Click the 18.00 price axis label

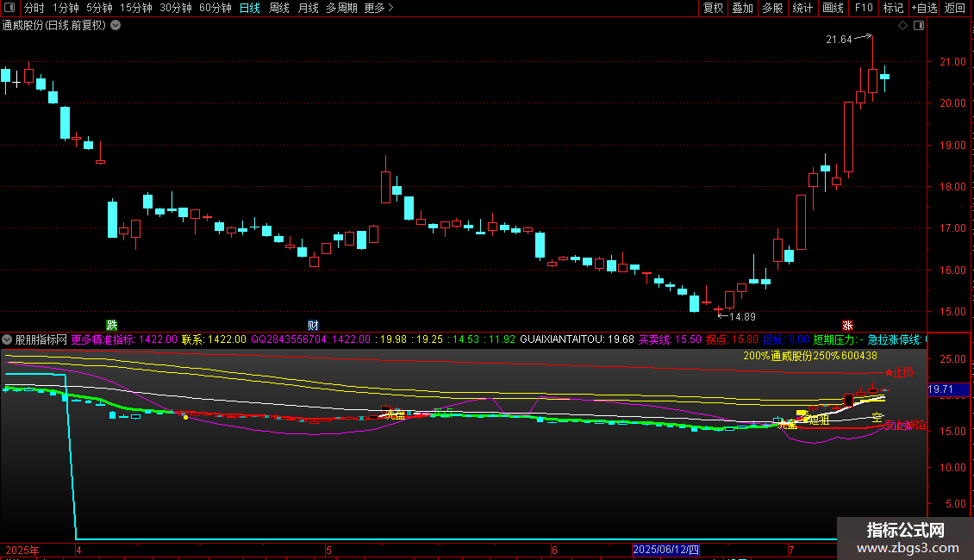[952, 186]
